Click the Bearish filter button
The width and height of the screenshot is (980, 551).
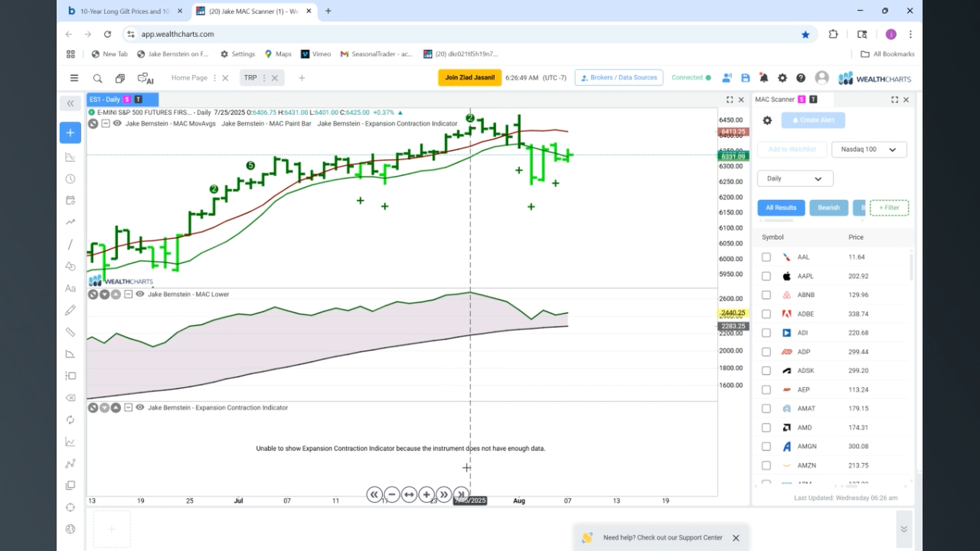(828, 208)
